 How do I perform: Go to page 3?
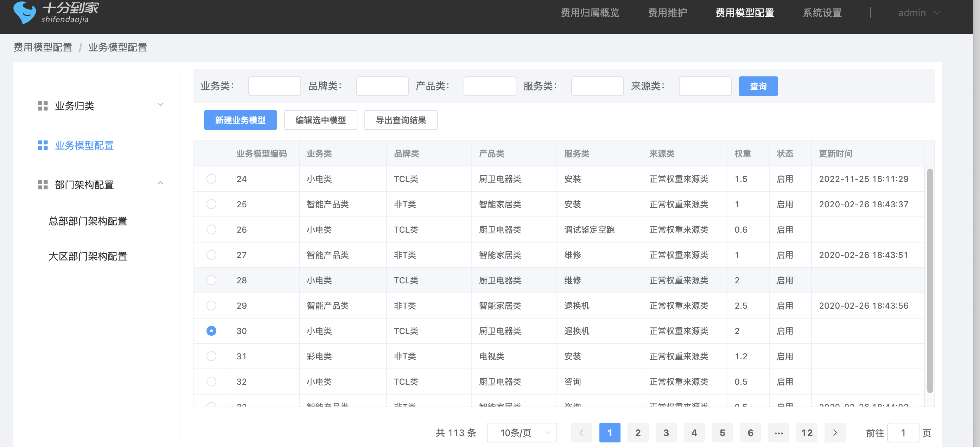[x=666, y=432]
